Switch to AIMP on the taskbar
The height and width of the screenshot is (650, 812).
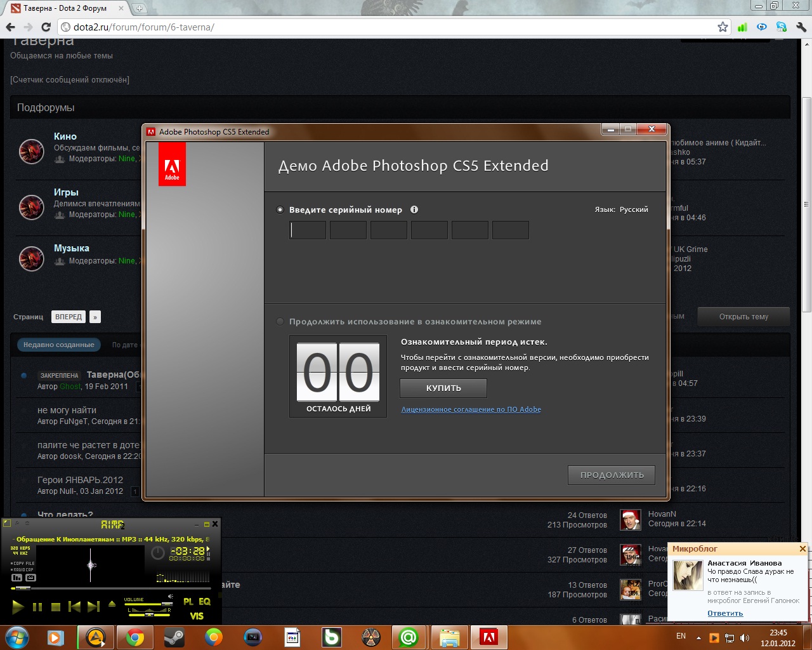(x=96, y=637)
